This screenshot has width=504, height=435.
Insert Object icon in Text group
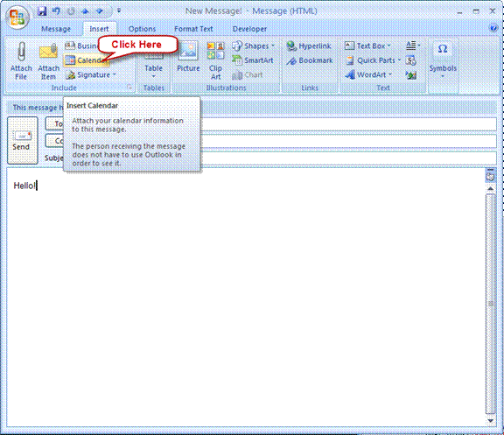410,75
